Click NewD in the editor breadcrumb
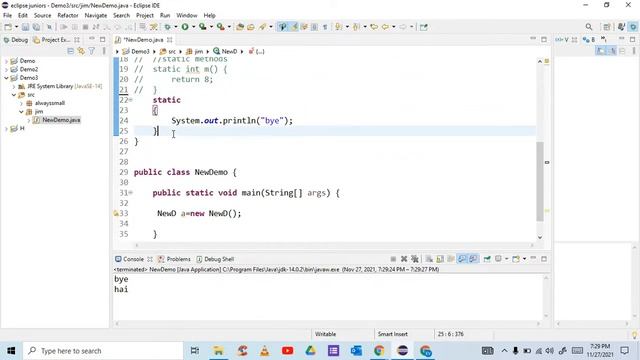 click(225, 51)
